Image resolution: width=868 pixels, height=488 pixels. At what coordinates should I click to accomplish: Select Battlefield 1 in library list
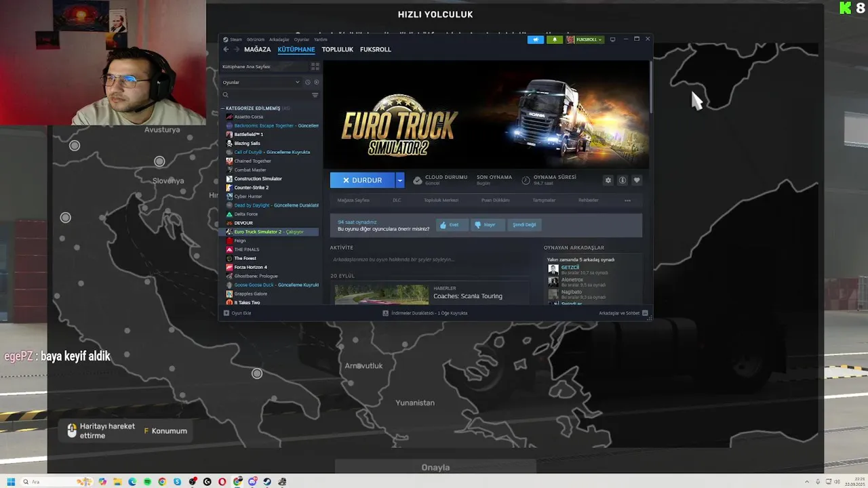[x=272, y=134]
